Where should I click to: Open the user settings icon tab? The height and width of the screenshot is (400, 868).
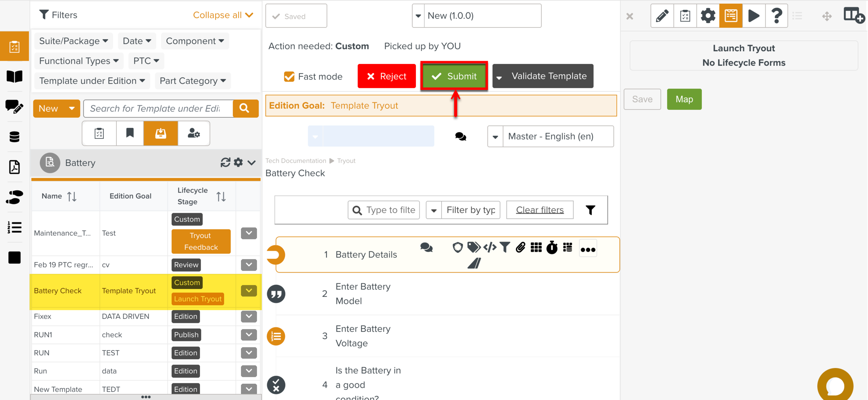click(x=194, y=133)
